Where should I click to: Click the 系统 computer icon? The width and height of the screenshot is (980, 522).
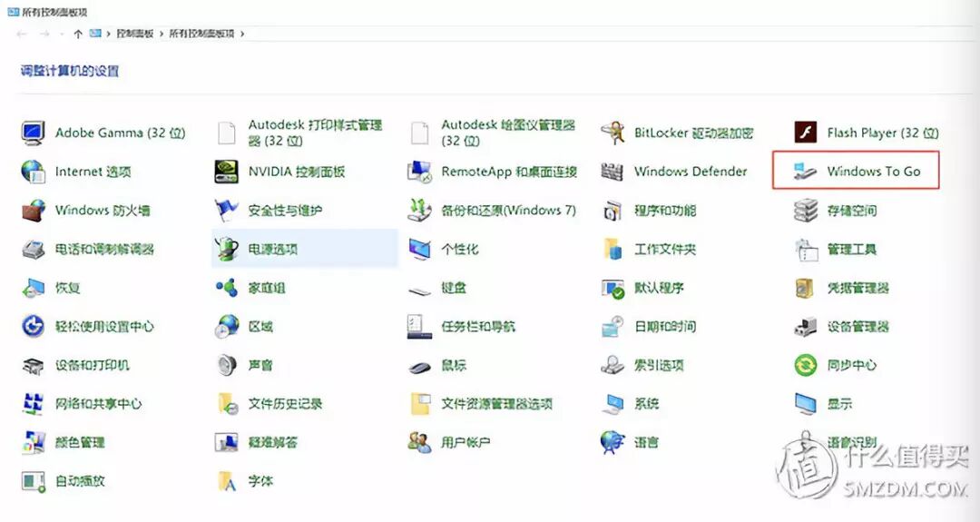pos(612,404)
